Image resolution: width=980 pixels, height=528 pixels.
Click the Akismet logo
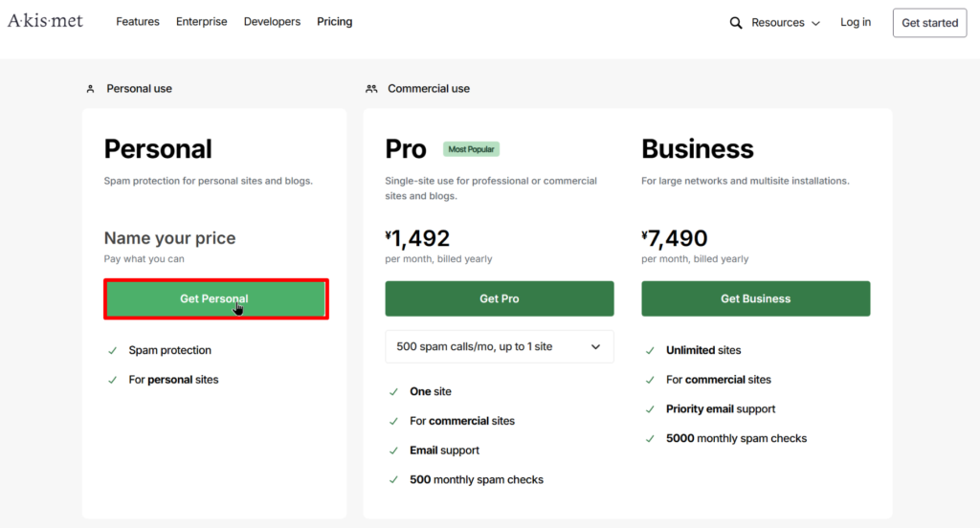[45, 21]
